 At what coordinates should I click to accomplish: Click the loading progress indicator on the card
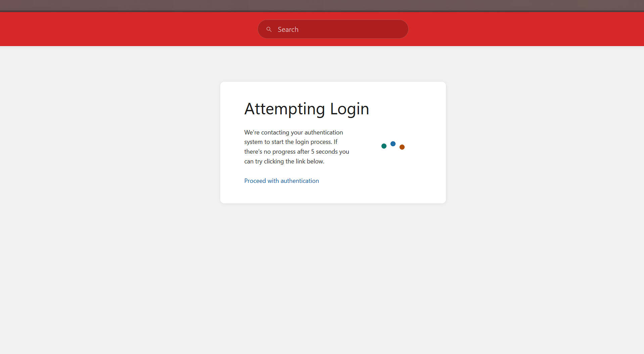tap(393, 145)
